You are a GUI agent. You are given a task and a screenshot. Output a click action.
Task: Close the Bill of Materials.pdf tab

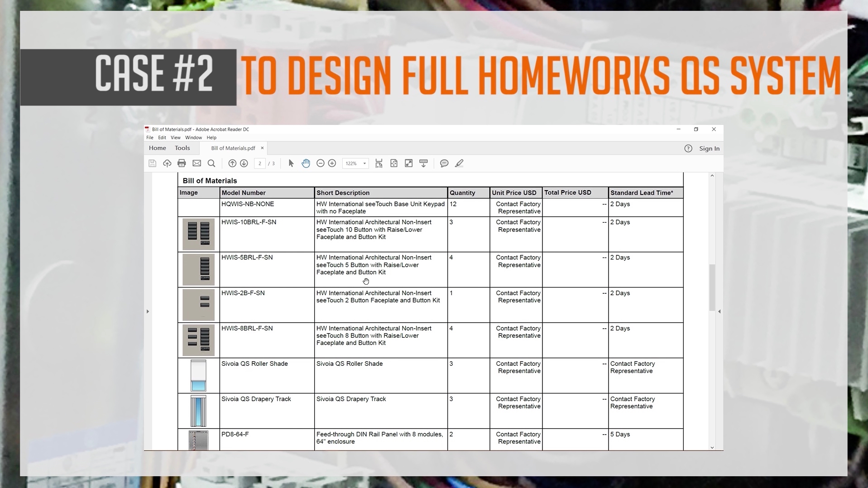(262, 148)
